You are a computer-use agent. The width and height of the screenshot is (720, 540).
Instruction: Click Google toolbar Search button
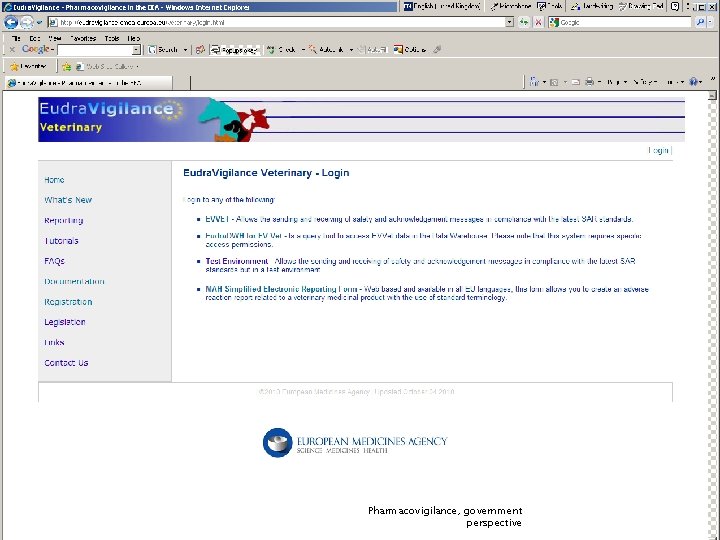[163, 50]
